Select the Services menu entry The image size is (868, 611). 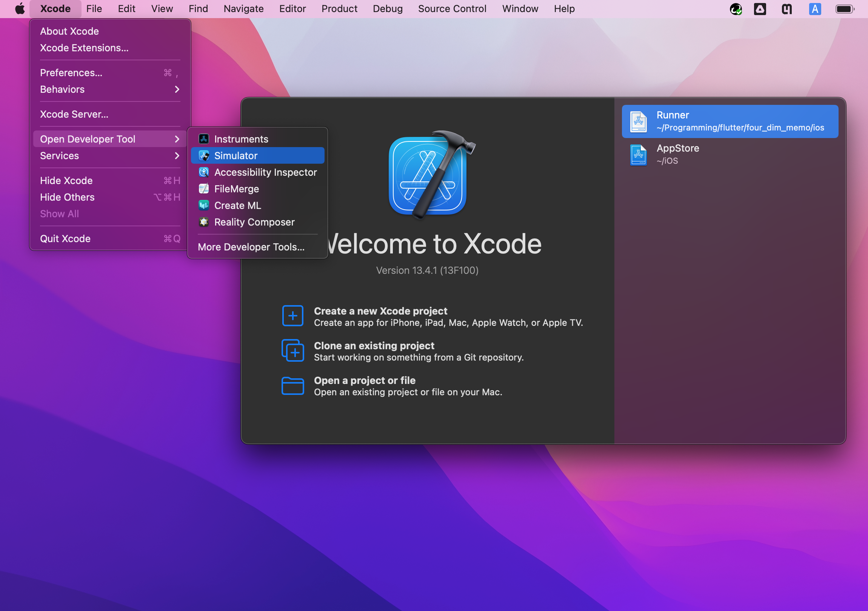[110, 156]
